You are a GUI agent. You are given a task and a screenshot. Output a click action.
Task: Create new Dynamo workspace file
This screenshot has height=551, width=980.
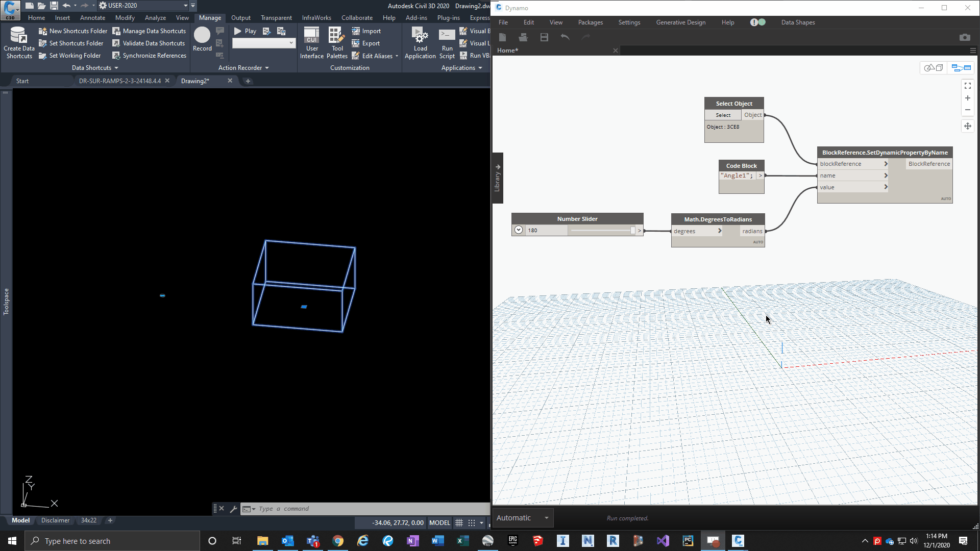[502, 37]
